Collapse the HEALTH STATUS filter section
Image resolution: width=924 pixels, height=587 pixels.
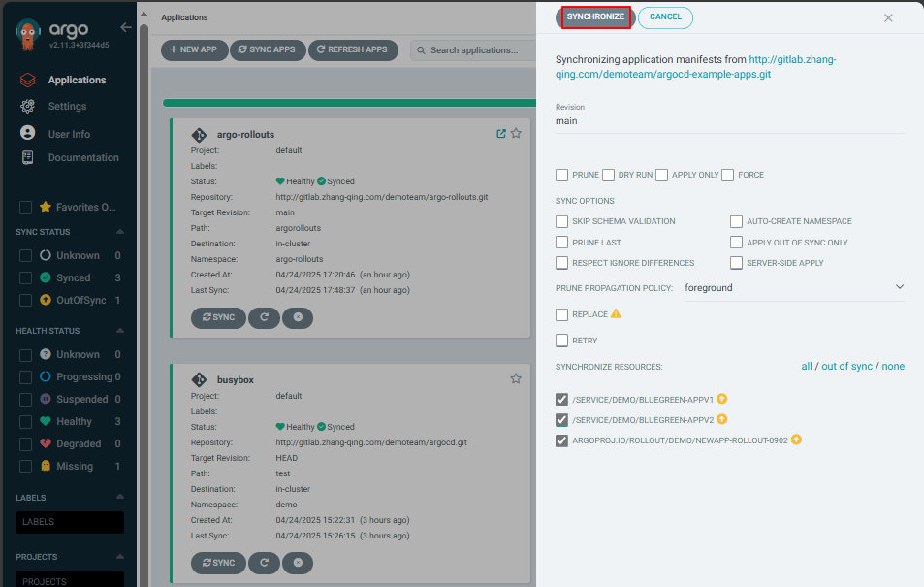120,331
